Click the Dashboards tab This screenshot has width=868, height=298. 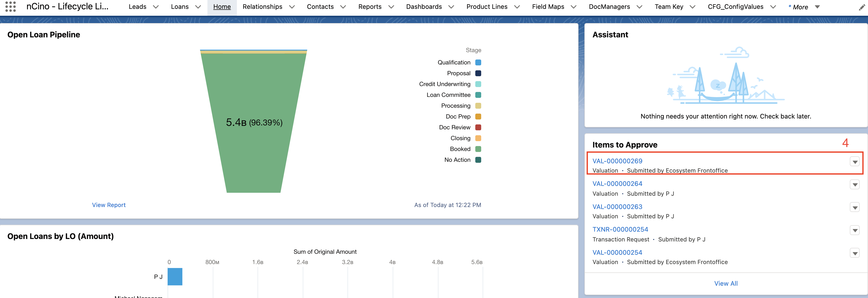click(424, 7)
